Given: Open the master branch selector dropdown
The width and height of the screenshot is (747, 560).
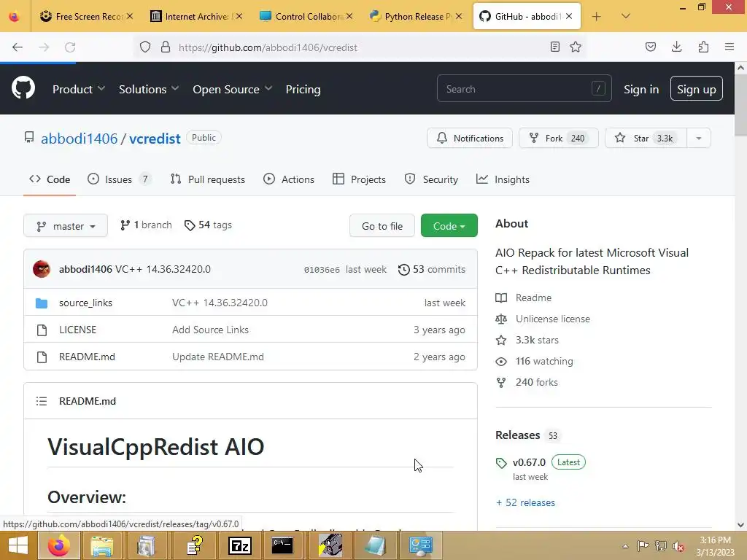Looking at the screenshot, I should click(x=66, y=226).
